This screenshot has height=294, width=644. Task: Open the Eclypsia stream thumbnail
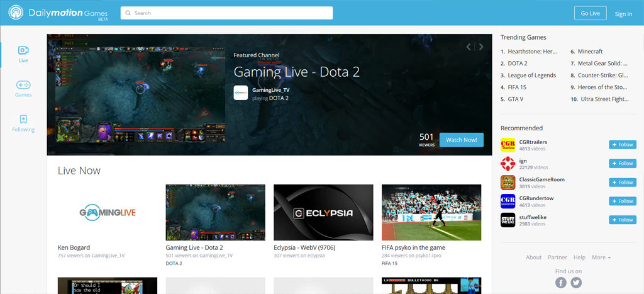[x=324, y=212]
